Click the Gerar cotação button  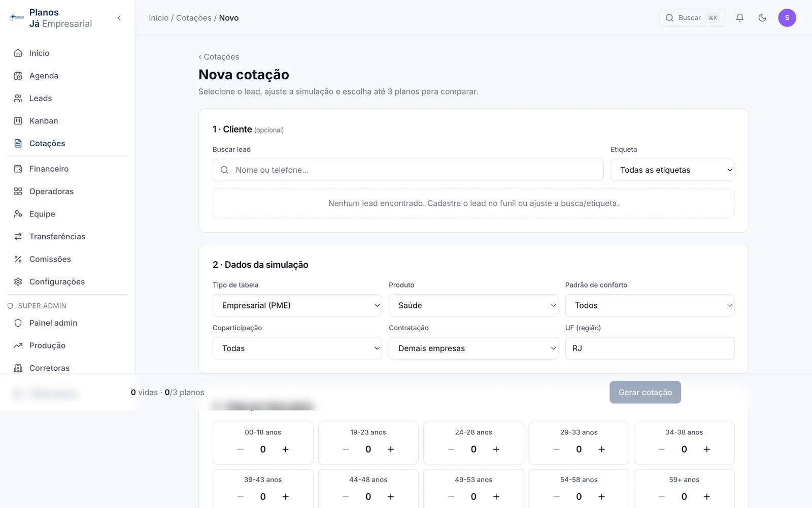[x=645, y=392]
